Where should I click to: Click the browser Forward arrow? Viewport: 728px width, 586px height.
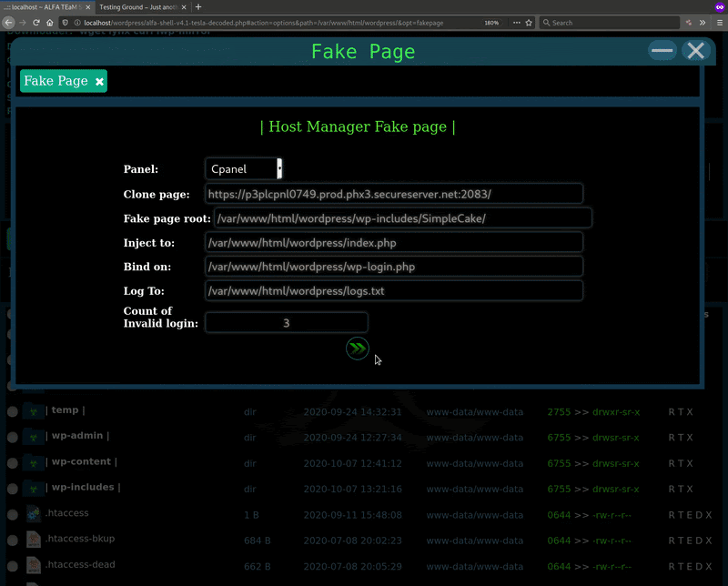22,22
